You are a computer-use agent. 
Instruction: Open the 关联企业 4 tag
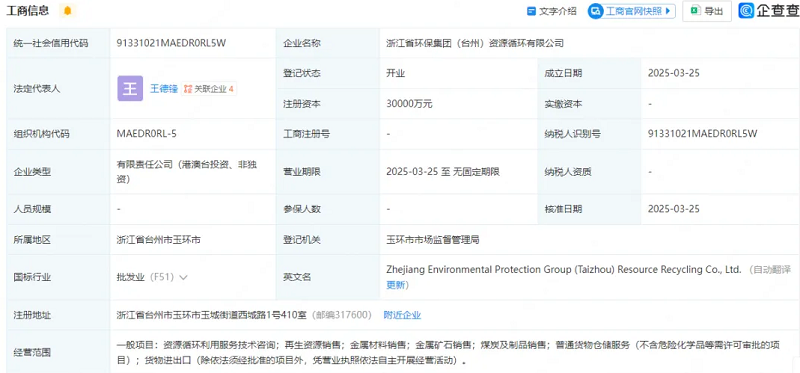[x=209, y=89]
